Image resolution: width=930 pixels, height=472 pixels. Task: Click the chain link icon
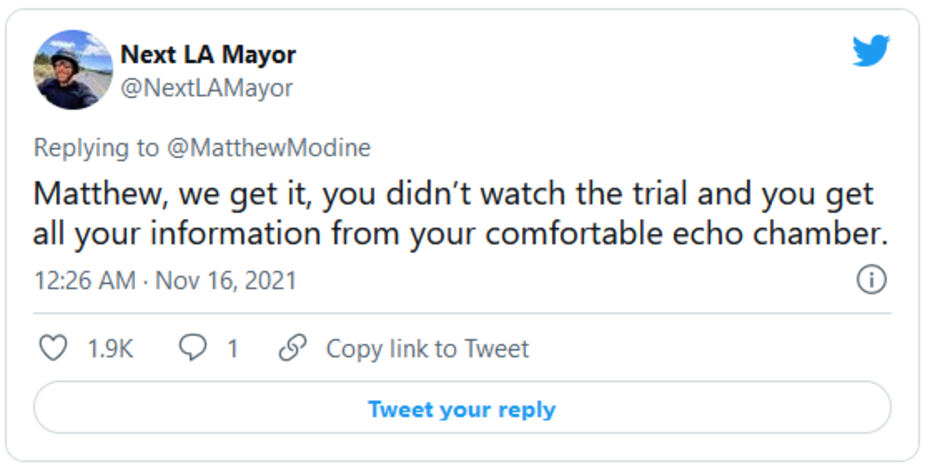pyautogui.click(x=292, y=348)
